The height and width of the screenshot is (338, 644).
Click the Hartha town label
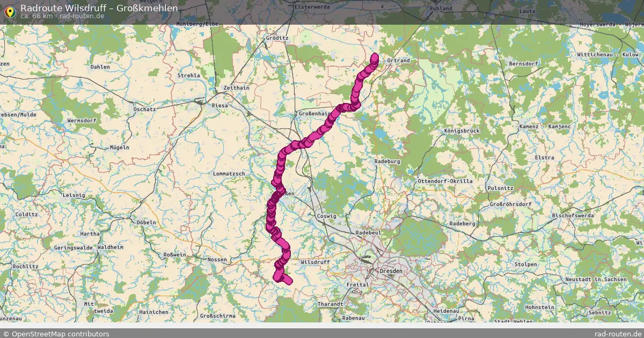pyautogui.click(x=90, y=234)
